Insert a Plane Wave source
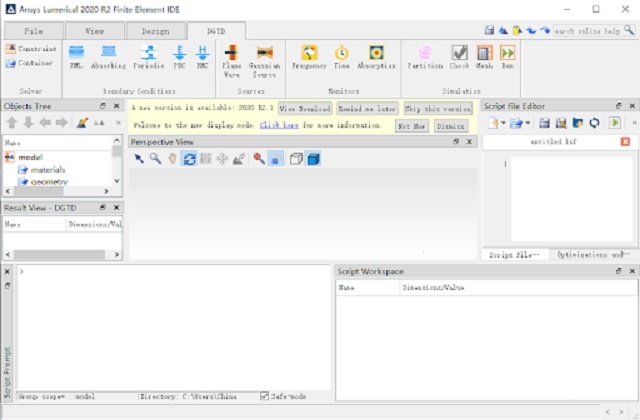The image size is (640, 420). click(231, 56)
